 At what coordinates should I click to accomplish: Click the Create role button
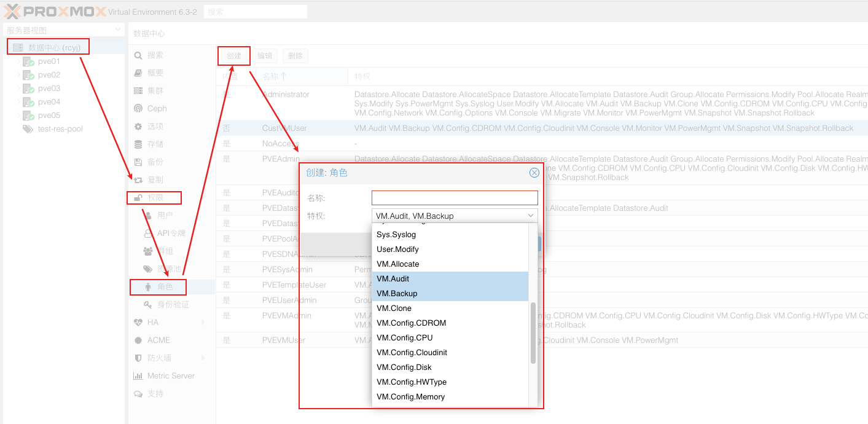234,56
